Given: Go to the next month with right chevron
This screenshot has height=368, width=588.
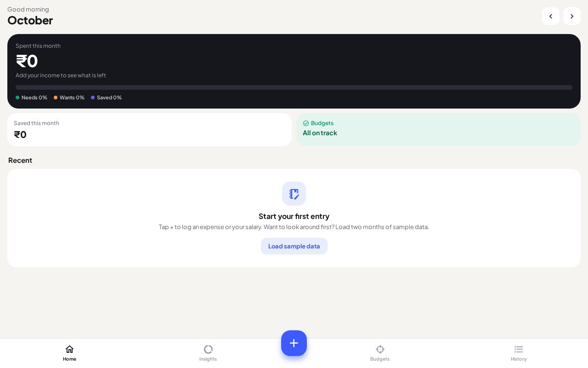Looking at the screenshot, I should (572, 16).
